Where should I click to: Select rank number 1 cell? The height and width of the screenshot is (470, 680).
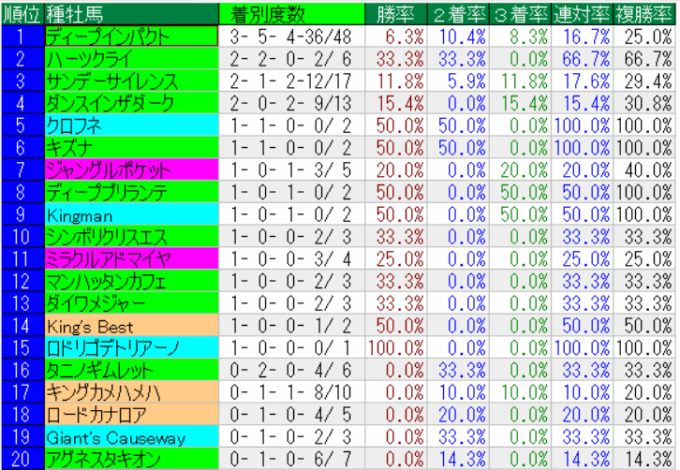click(22, 35)
